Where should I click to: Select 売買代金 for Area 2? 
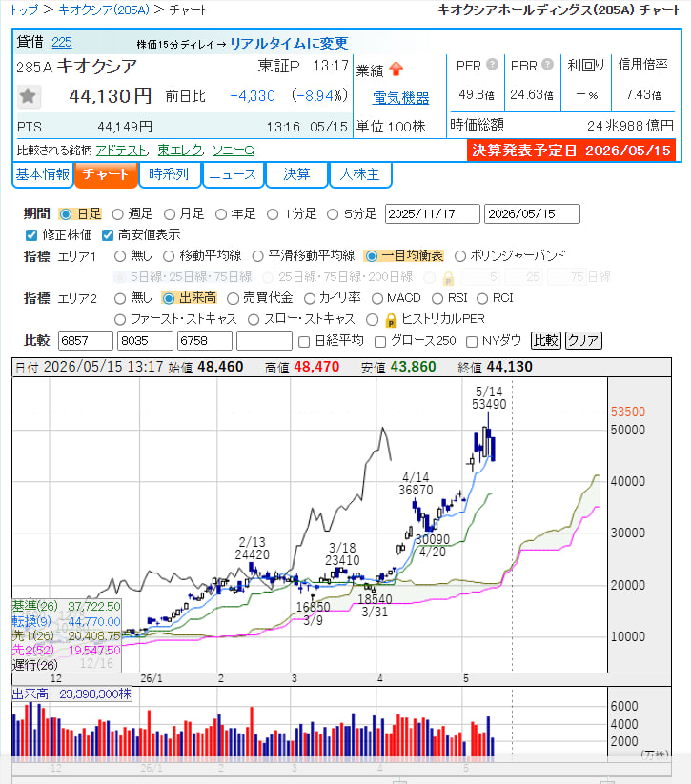[233, 298]
